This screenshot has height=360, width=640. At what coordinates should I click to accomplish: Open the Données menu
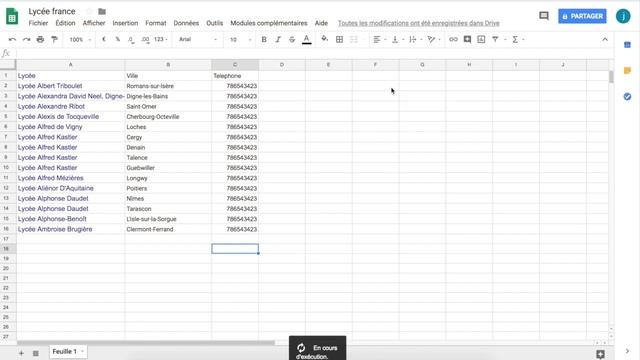[186, 23]
